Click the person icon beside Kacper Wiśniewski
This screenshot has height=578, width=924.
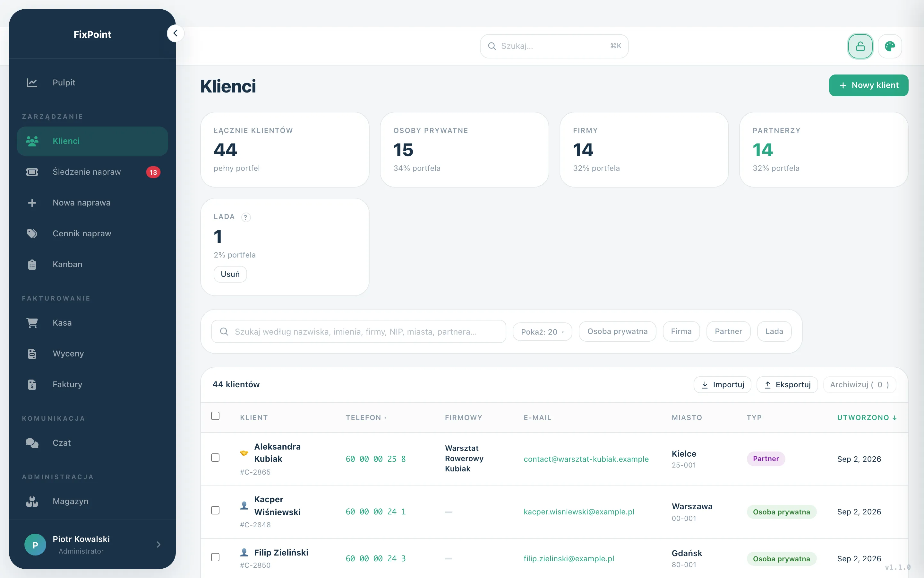(x=244, y=506)
